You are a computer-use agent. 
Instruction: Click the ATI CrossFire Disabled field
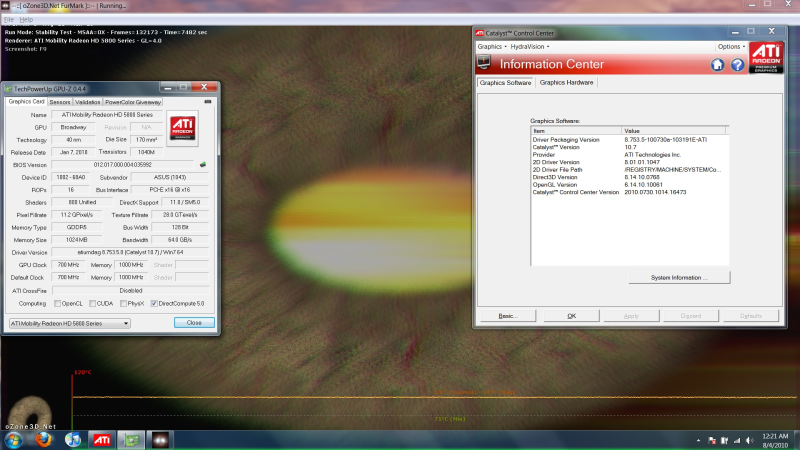[131, 291]
